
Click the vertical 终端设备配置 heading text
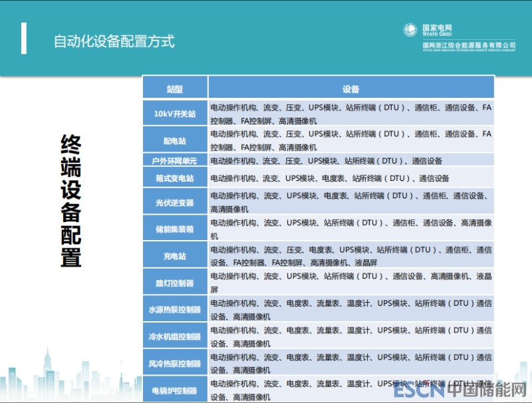[70, 201]
